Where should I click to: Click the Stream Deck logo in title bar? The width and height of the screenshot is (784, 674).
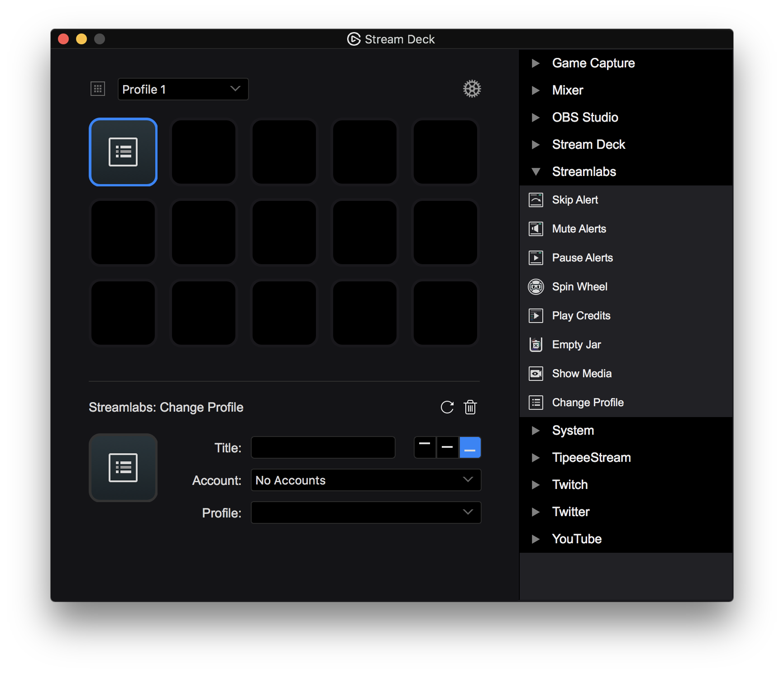tap(354, 39)
